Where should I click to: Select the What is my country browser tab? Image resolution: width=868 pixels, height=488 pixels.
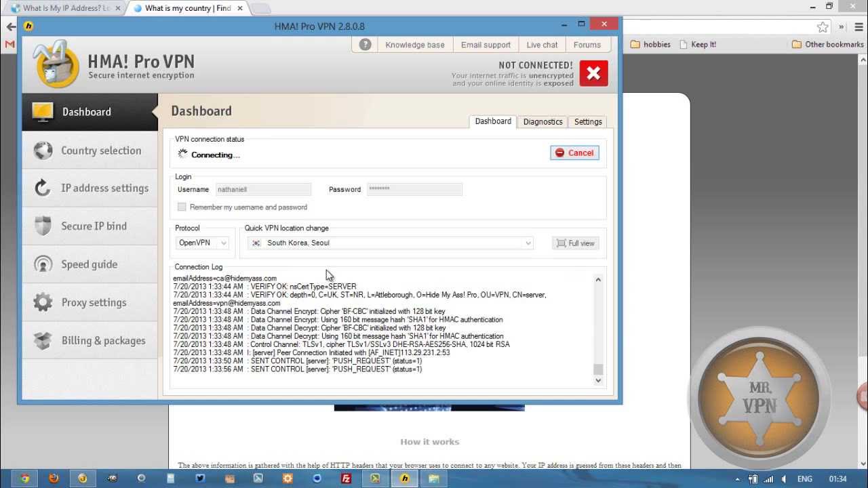188,8
